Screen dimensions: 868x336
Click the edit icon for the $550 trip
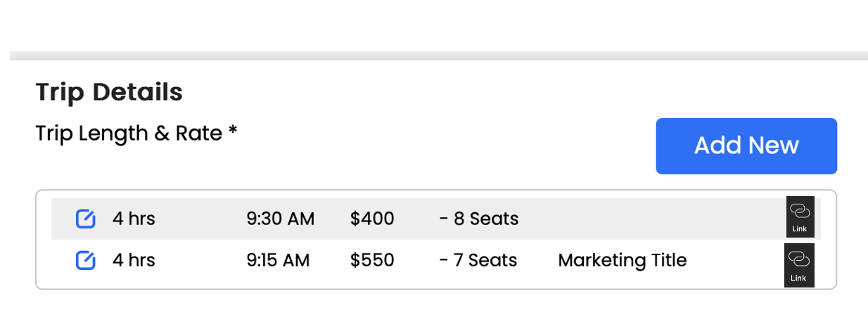85,261
